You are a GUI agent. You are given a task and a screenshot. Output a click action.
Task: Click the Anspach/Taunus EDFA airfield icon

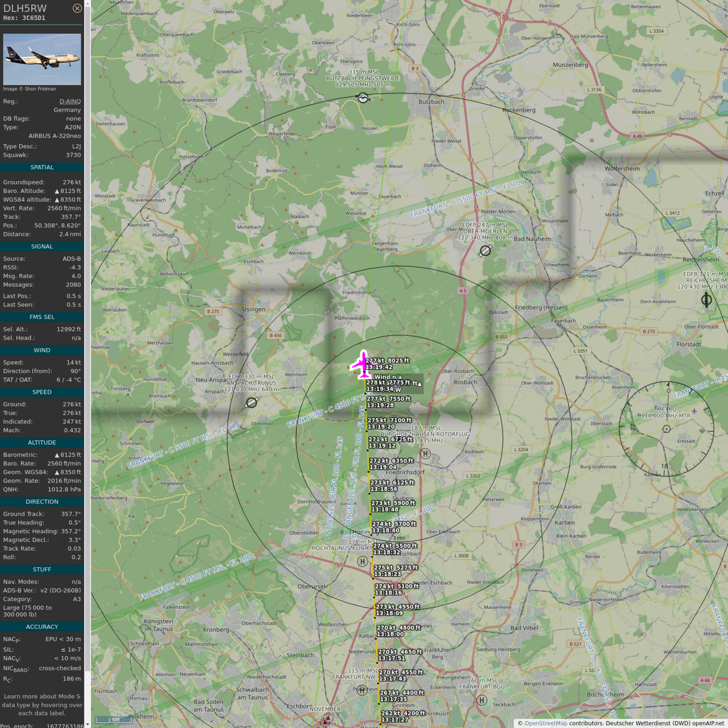click(x=251, y=402)
